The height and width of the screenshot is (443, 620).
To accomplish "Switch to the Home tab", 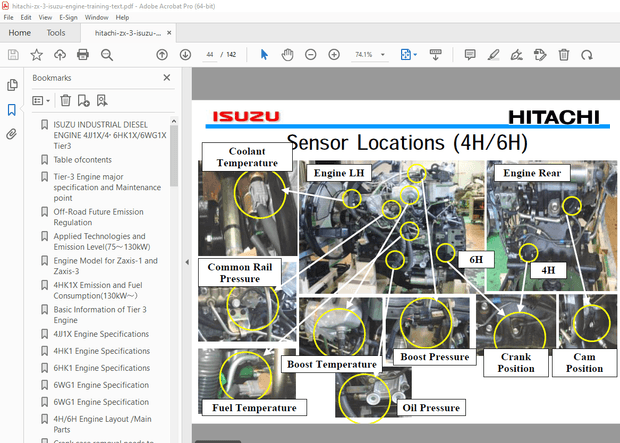I will 19,33.
